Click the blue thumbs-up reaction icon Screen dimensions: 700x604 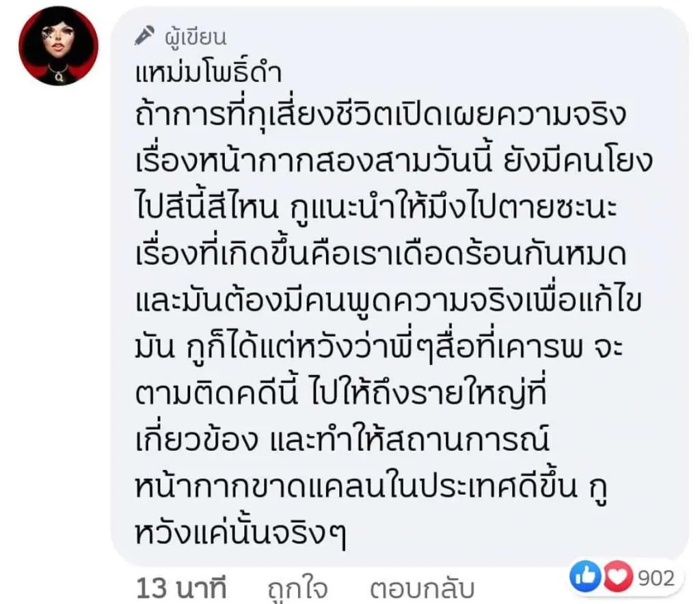click(x=585, y=576)
